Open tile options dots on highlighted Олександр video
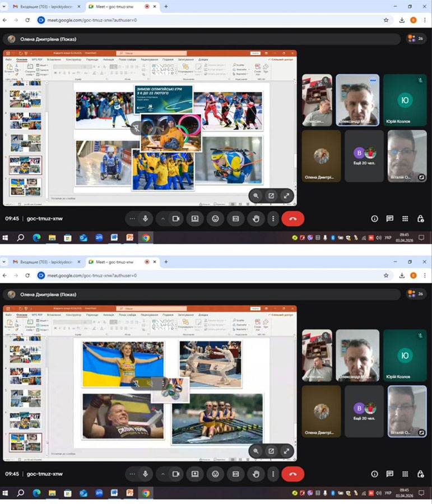432x504 pixels. tap(373, 80)
